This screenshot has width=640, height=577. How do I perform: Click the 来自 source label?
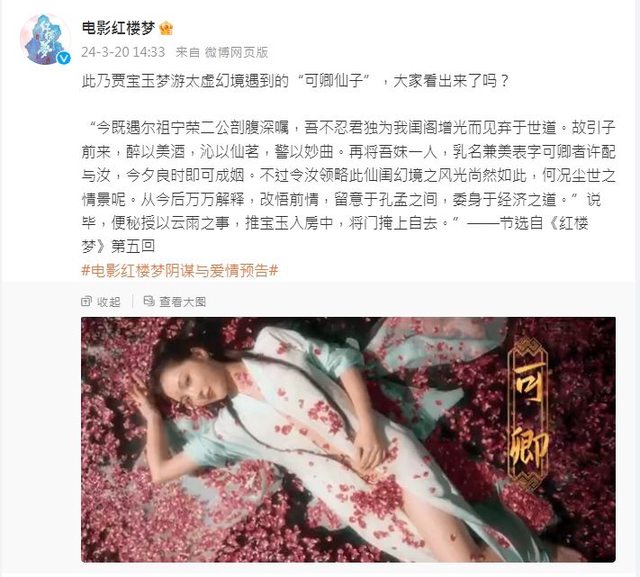click(187, 52)
